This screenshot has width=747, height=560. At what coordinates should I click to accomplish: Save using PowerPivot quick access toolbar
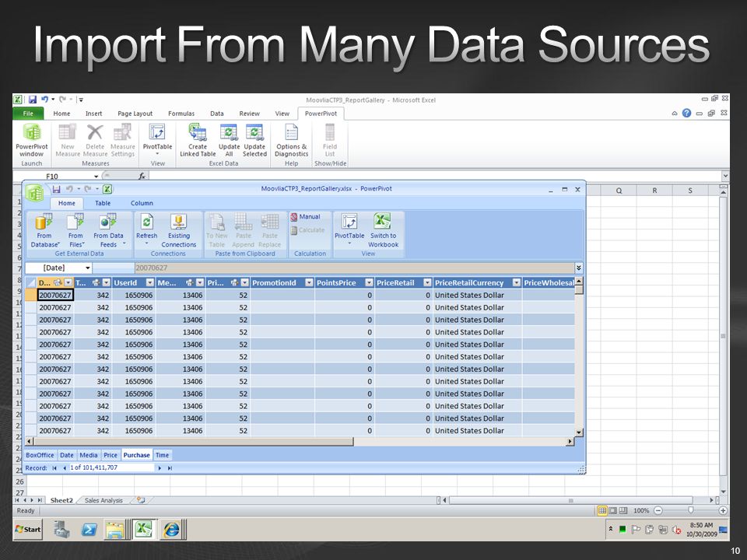(x=56, y=189)
